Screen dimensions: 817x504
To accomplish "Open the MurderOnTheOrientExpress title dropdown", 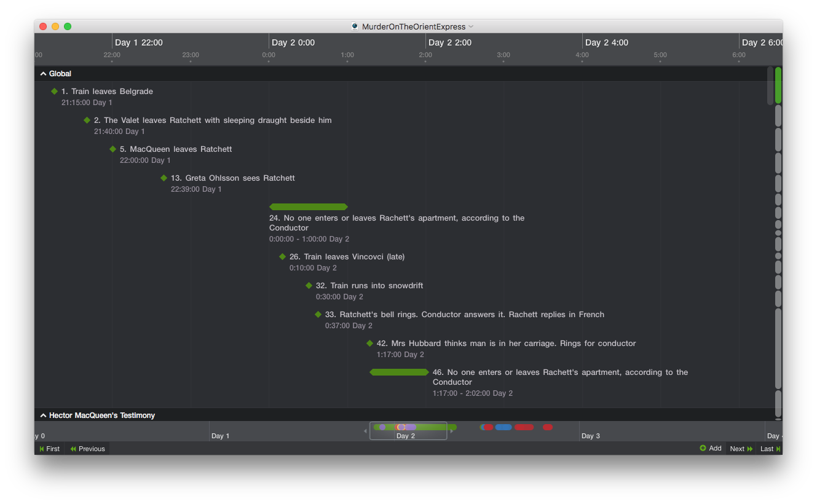I will [471, 26].
